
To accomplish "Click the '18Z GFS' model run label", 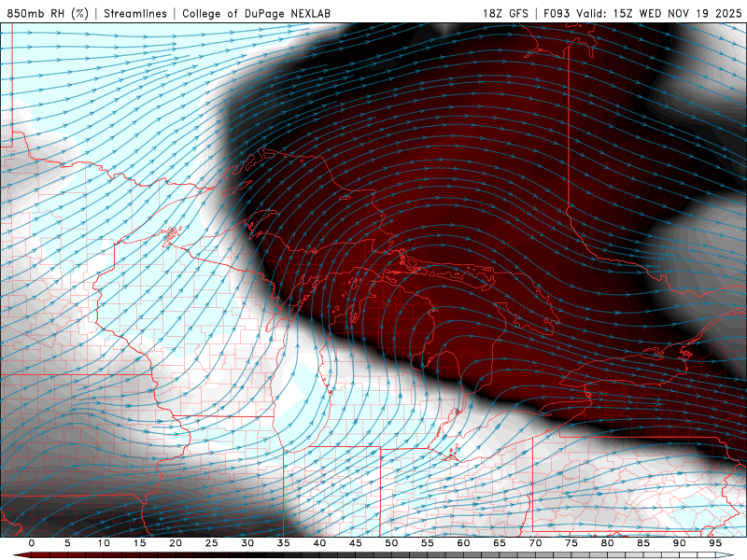I will pos(505,13).
